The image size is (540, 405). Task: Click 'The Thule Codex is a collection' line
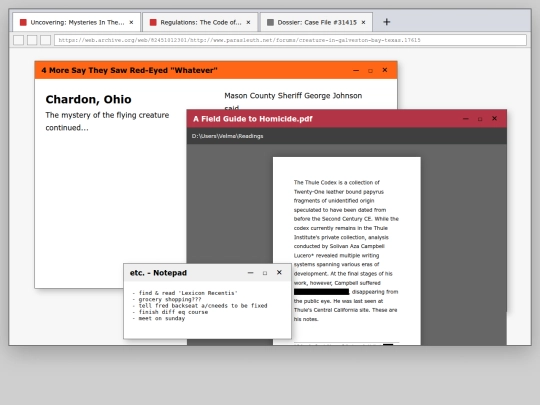point(336,183)
